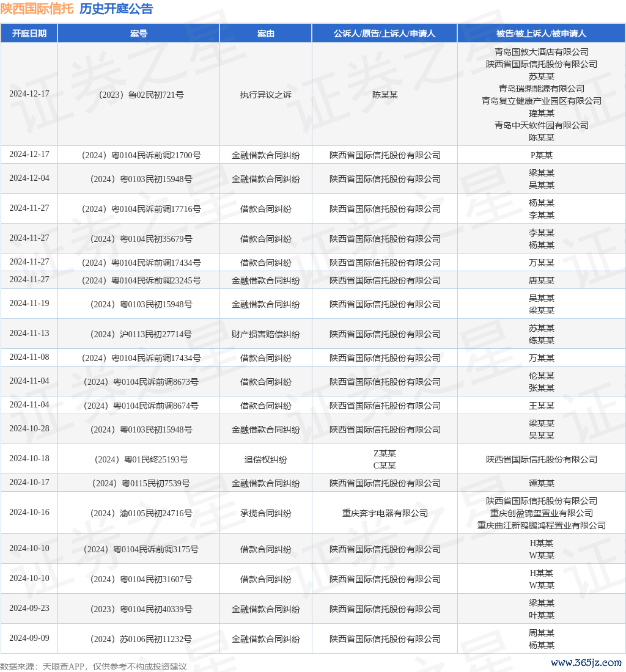Image resolution: width=626 pixels, height=672 pixels.
Task: Click defendant 练某某
Action: point(542,340)
